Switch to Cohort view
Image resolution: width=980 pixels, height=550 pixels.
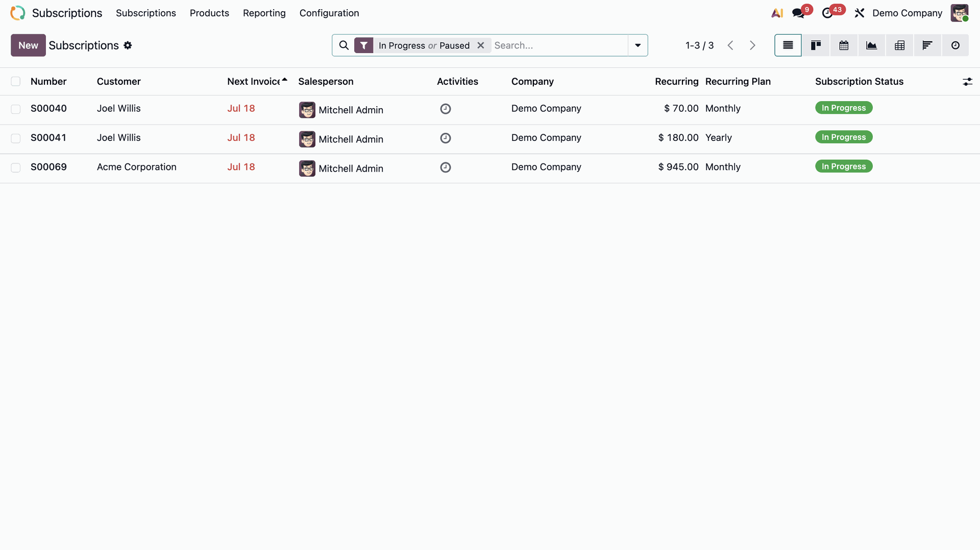click(x=927, y=45)
